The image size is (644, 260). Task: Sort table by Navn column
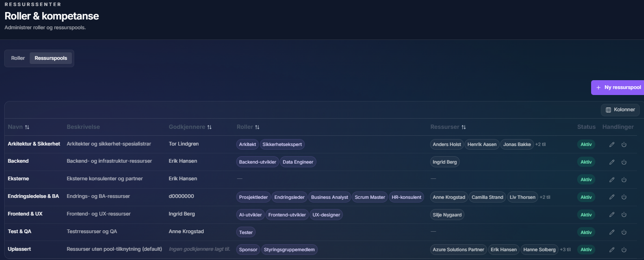coord(19,127)
